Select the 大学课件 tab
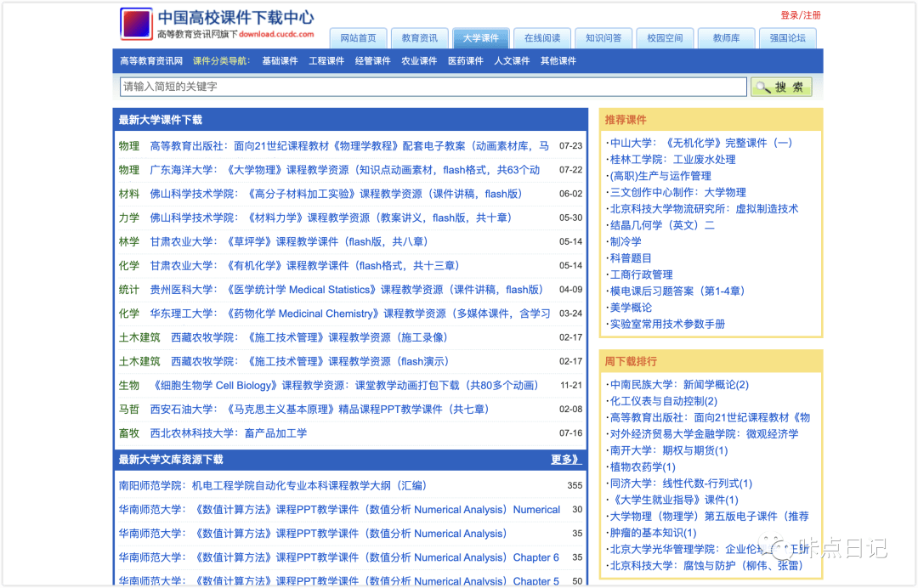Viewport: 918px width, 588px height. click(x=480, y=38)
